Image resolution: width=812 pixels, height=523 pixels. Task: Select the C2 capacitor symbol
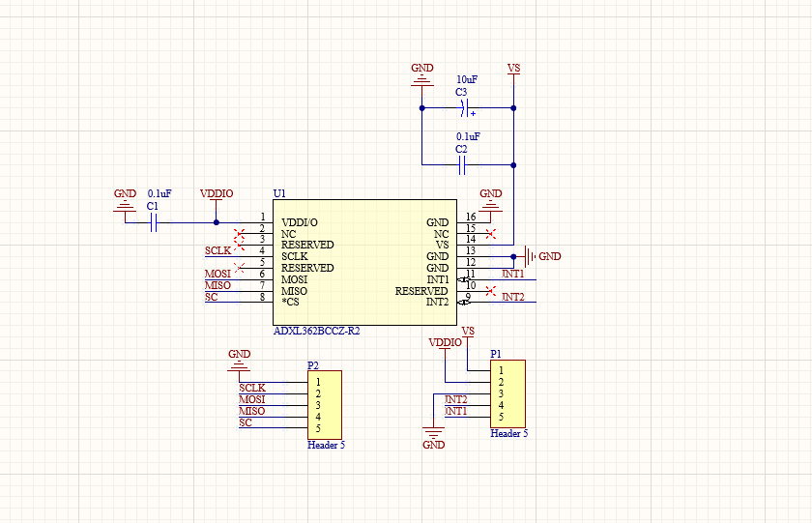point(462,166)
